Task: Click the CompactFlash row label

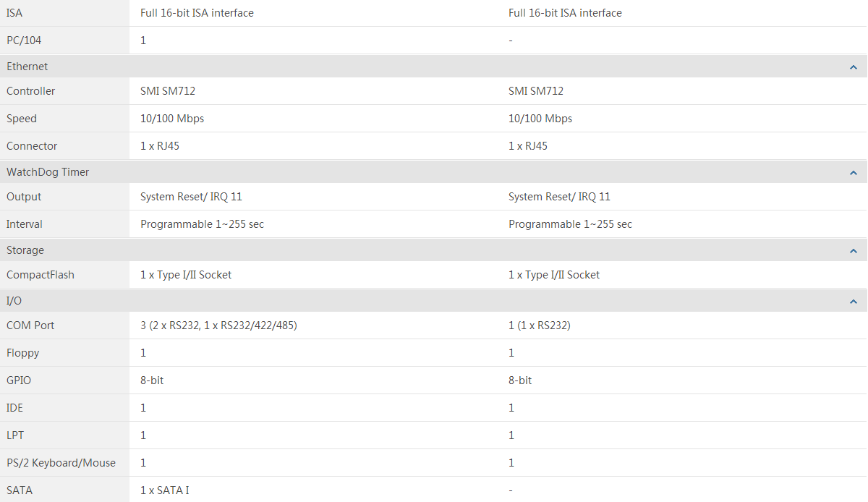Action: [x=41, y=275]
